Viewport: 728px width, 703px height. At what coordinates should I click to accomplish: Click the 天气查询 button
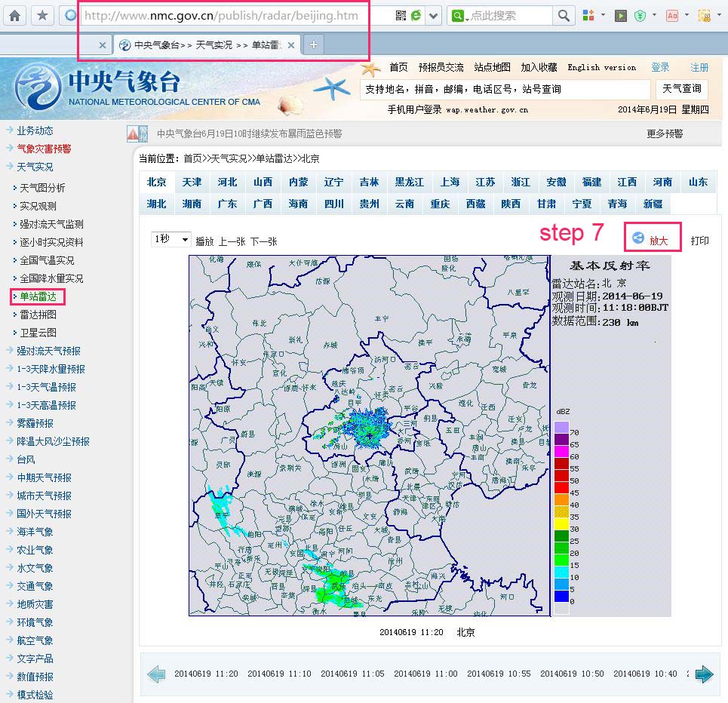point(681,89)
